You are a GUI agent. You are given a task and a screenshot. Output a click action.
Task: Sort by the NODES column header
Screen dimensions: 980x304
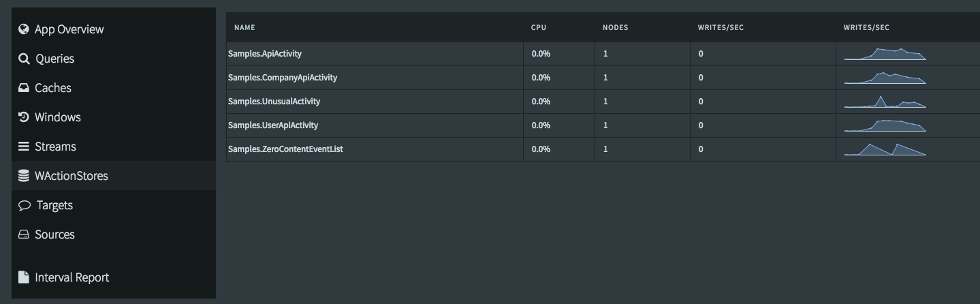[x=615, y=28]
